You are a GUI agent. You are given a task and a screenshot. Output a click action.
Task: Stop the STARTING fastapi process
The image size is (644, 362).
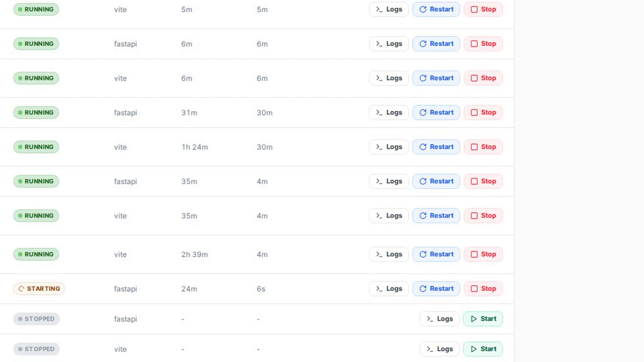(x=483, y=289)
